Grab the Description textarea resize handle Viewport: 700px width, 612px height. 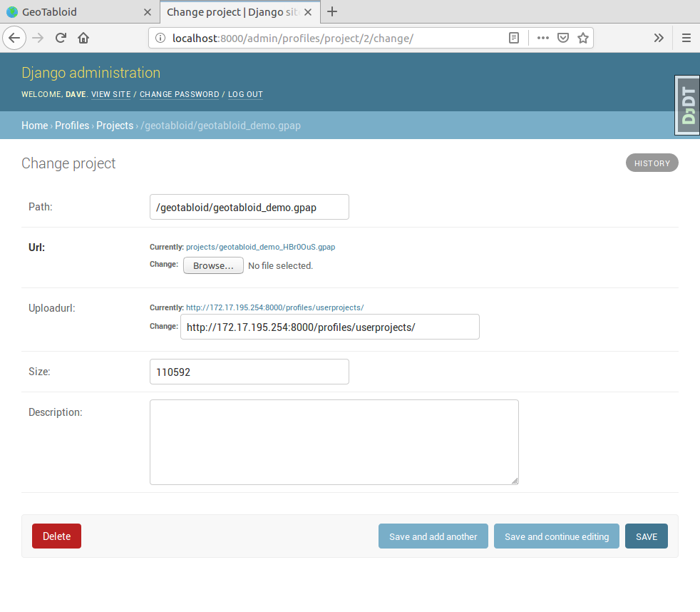tap(515, 481)
